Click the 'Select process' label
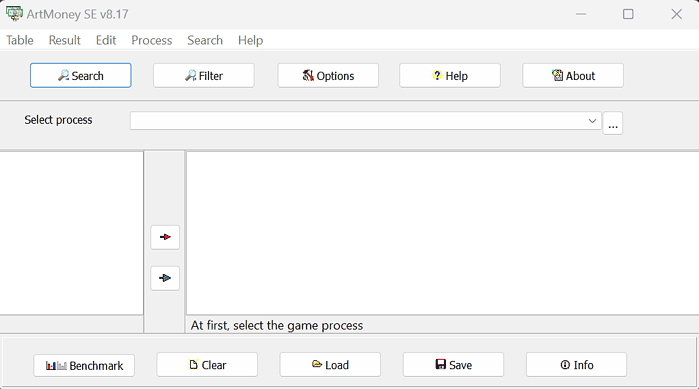 (x=58, y=120)
